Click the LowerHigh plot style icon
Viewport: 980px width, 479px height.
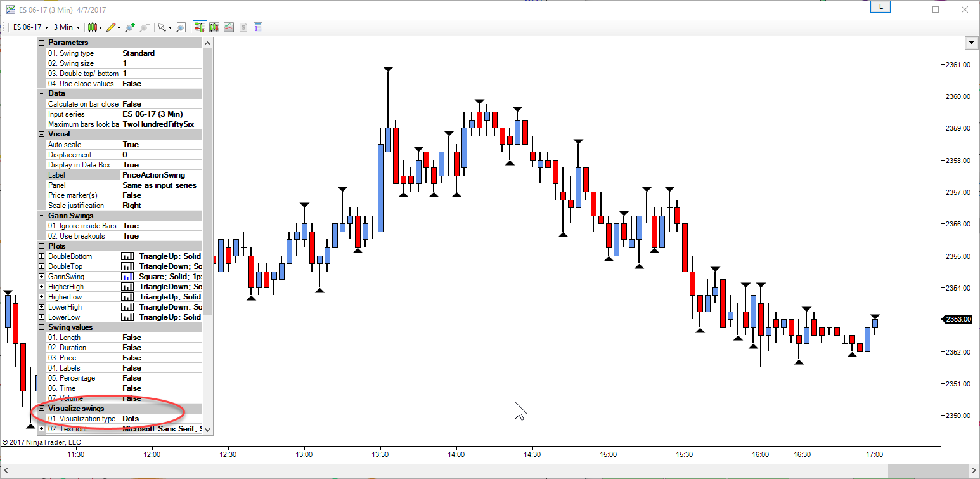127,307
